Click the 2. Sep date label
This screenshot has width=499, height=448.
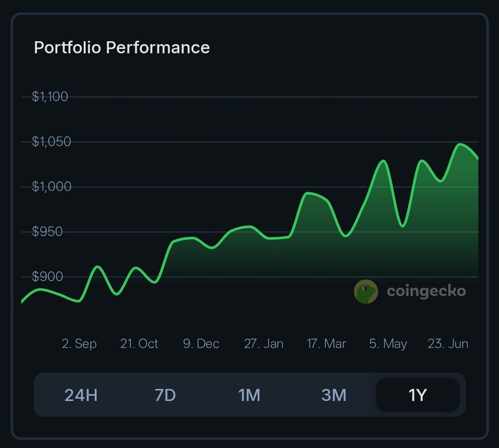tap(79, 344)
